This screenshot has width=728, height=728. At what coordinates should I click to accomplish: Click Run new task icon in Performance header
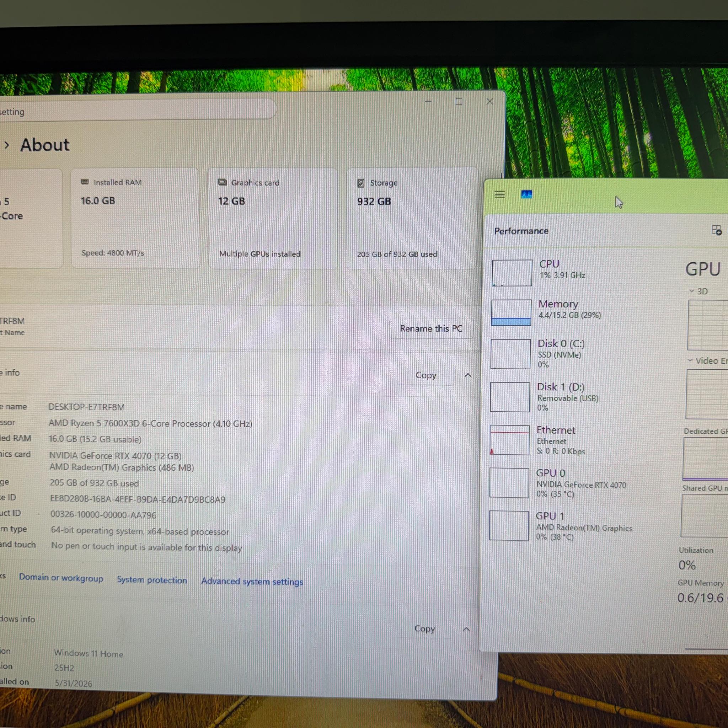(x=716, y=230)
